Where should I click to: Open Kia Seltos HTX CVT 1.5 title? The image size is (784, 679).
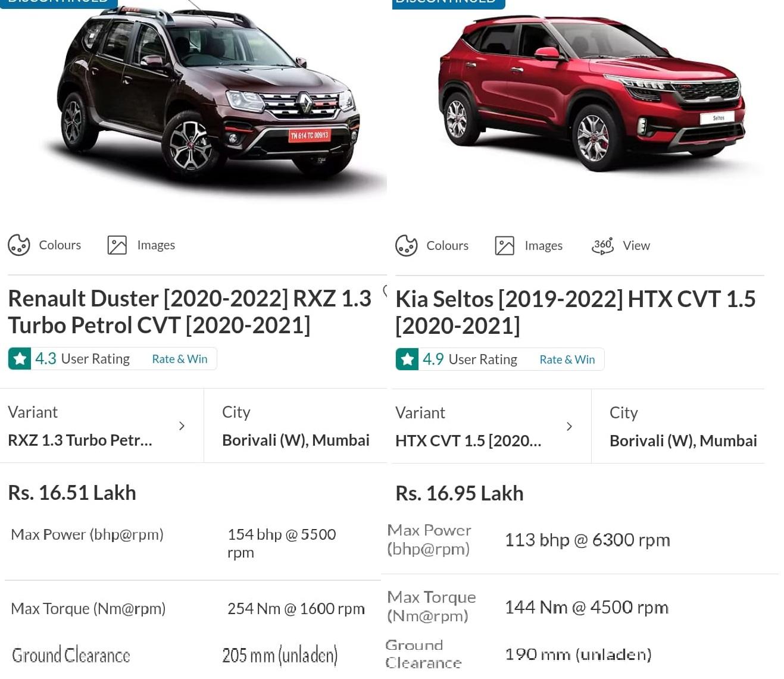click(x=576, y=312)
